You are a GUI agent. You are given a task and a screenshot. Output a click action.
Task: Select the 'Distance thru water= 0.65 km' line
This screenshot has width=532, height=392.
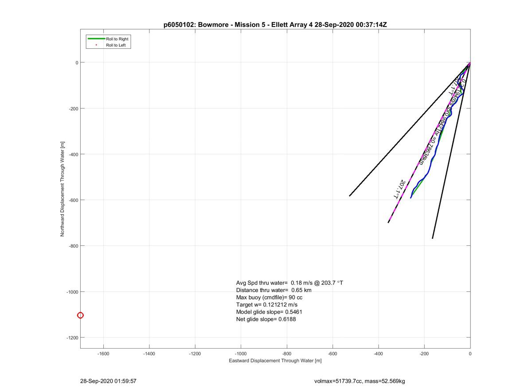tap(274, 290)
